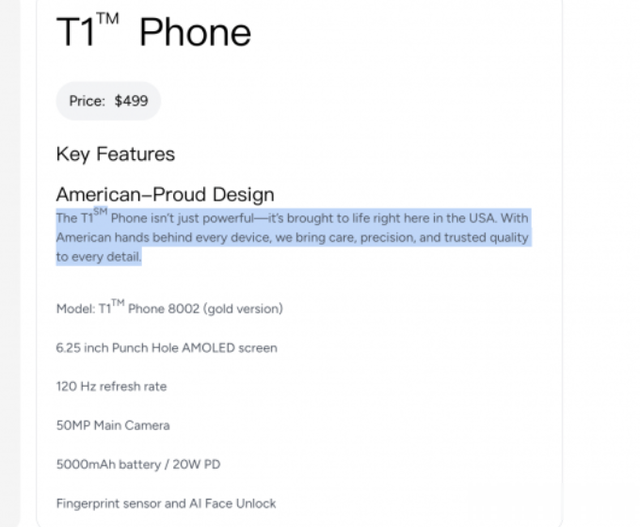
Task: Click the 6.25 inch AMOLED screen spec
Action: point(167,348)
